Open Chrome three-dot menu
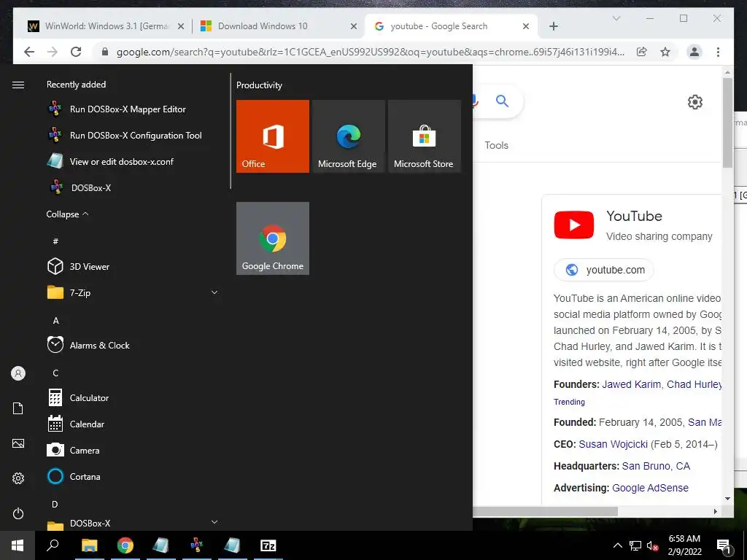 coord(718,52)
